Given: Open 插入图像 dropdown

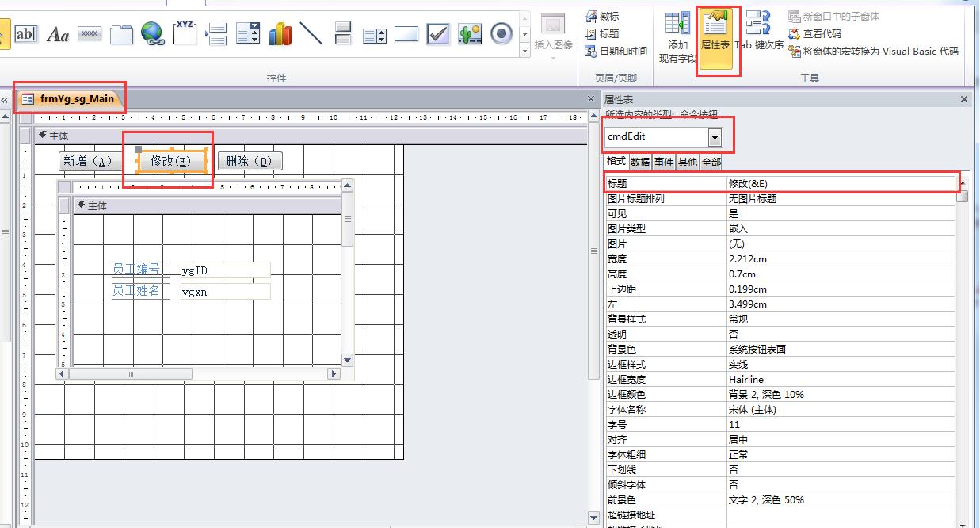Looking at the screenshot, I should pyautogui.click(x=553, y=37).
